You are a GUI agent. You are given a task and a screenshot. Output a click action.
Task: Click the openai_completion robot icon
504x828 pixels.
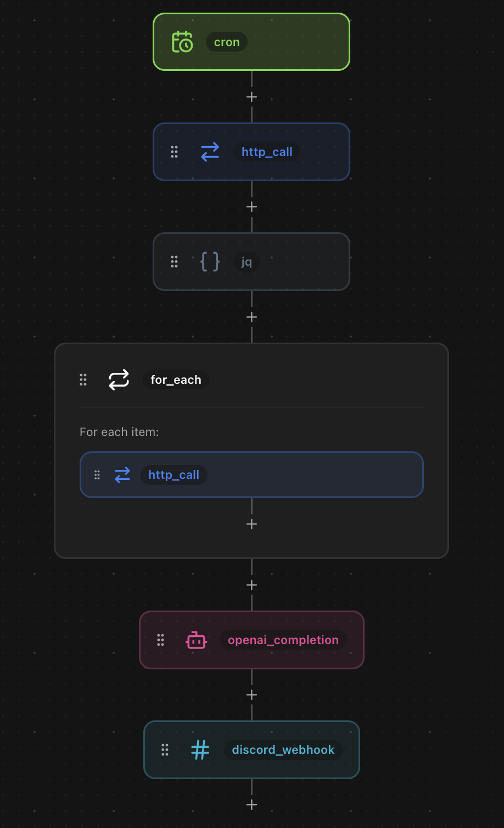tap(196, 640)
